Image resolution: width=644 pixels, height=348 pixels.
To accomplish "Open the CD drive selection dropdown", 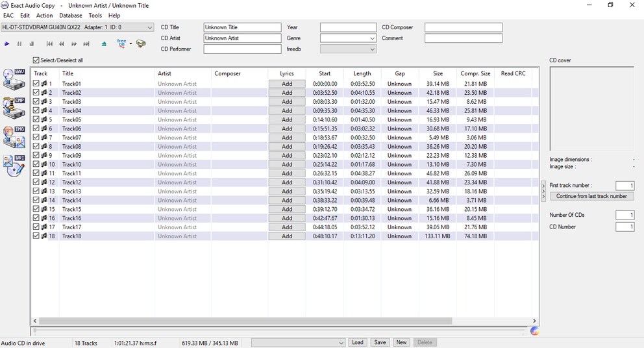I will tap(77, 27).
